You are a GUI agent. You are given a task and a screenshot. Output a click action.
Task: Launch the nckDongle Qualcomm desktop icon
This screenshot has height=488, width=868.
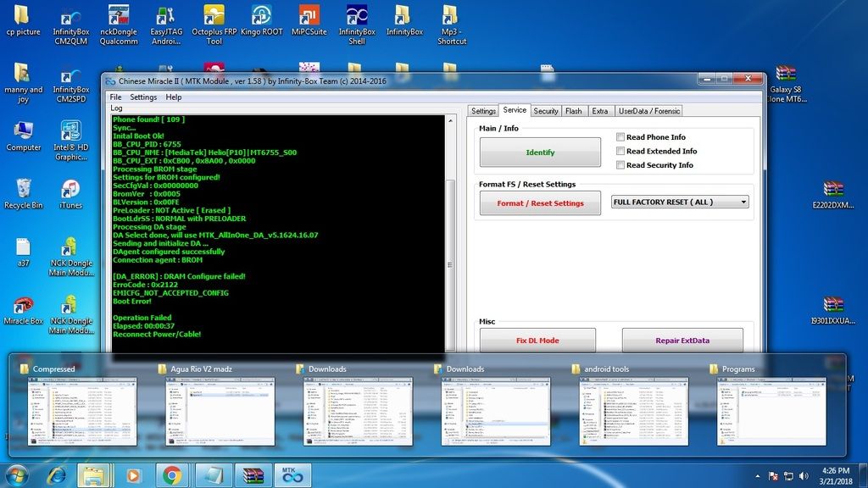pyautogui.click(x=119, y=16)
